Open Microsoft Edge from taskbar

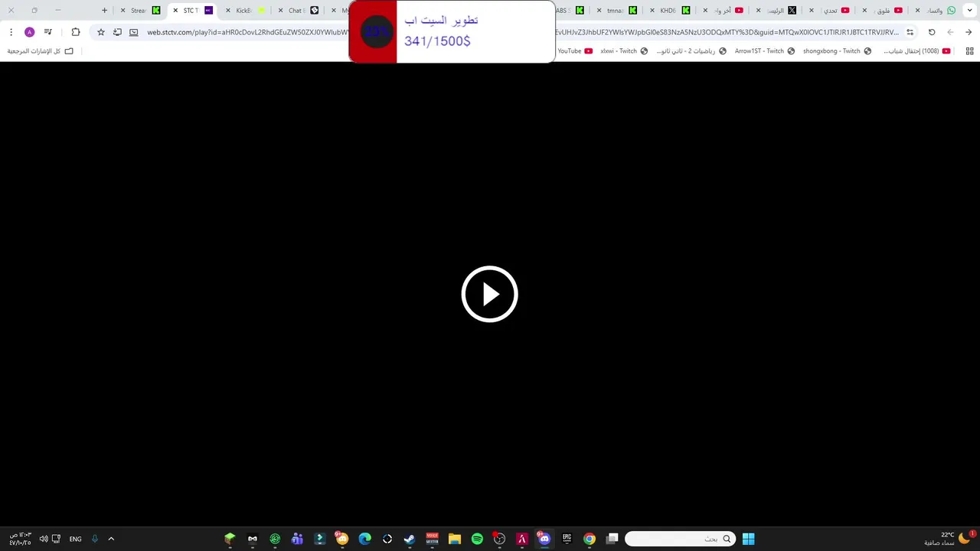click(364, 539)
